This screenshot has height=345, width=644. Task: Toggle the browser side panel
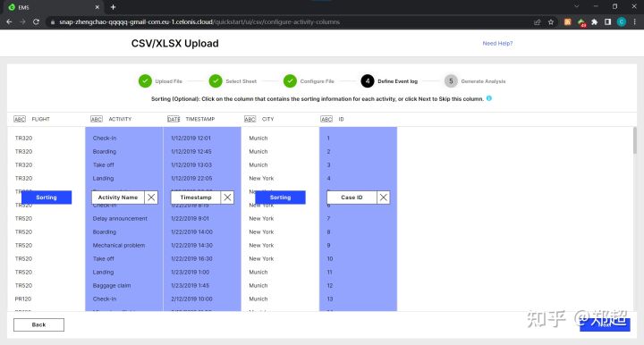(608, 22)
